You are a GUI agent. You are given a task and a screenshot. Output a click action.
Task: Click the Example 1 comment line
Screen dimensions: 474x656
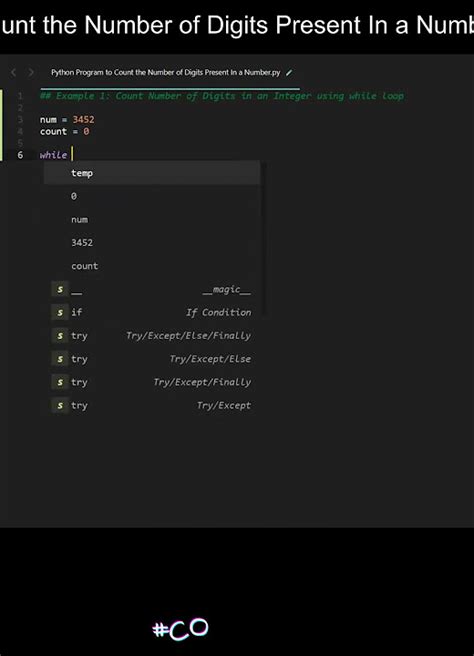[222, 96]
